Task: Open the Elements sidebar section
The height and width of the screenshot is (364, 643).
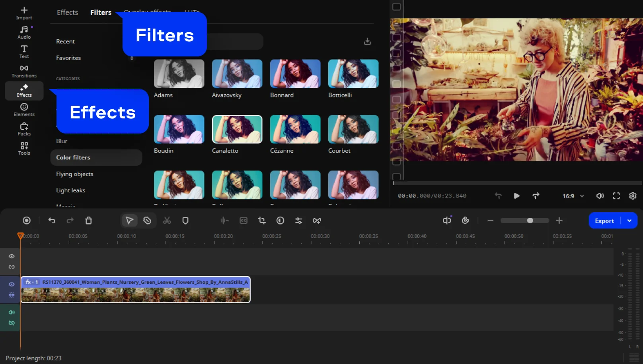Action: (24, 110)
